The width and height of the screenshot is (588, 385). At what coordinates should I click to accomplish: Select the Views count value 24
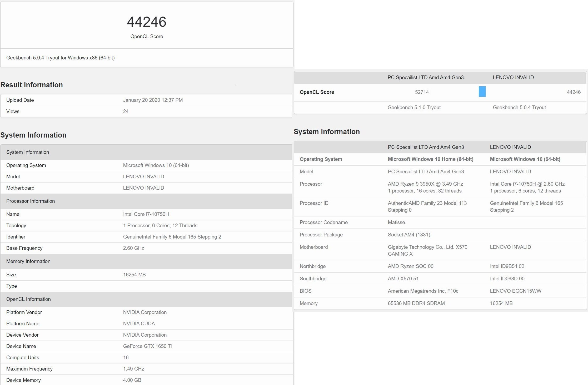point(126,112)
